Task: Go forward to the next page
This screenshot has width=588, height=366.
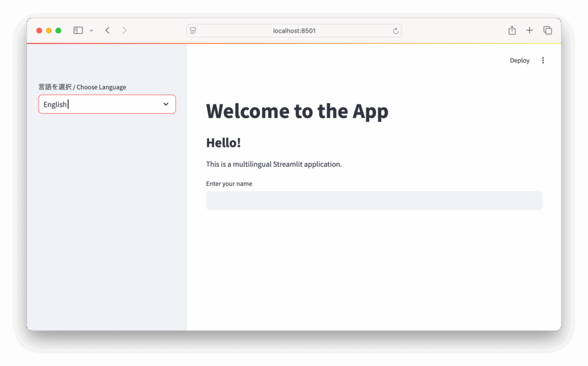Action: click(x=124, y=30)
